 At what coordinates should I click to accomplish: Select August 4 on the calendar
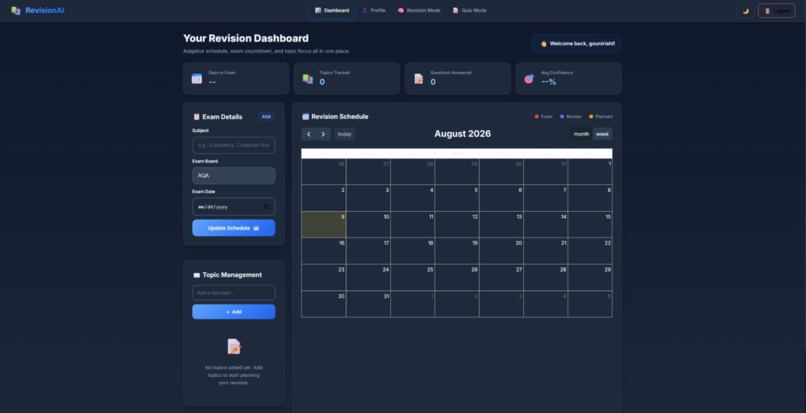(412, 198)
